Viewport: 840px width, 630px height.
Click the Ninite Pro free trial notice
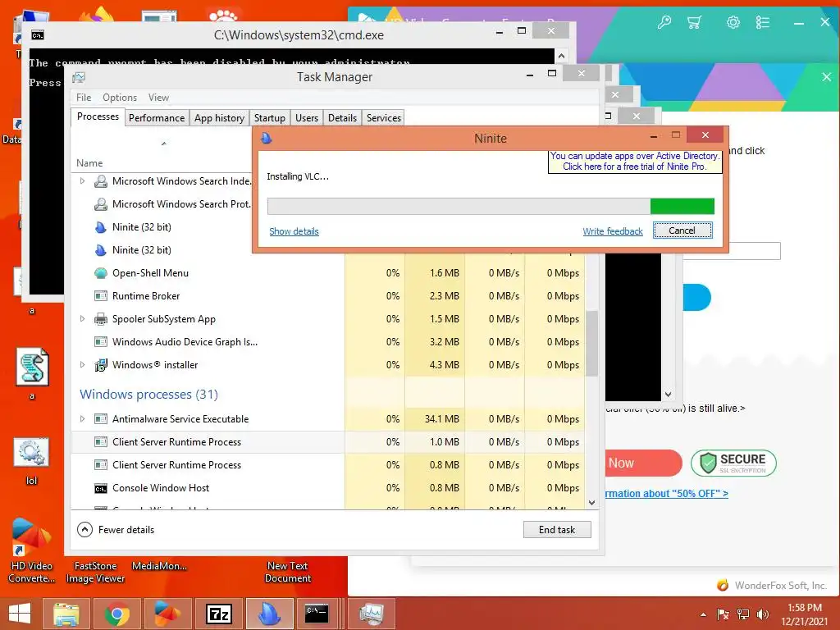[635, 162]
